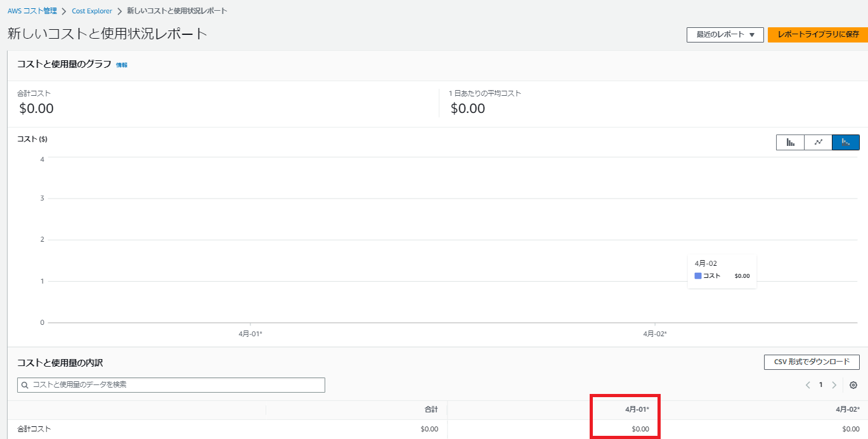Download data with CSV 形式でダウンロード
868x439 pixels.
812,362
